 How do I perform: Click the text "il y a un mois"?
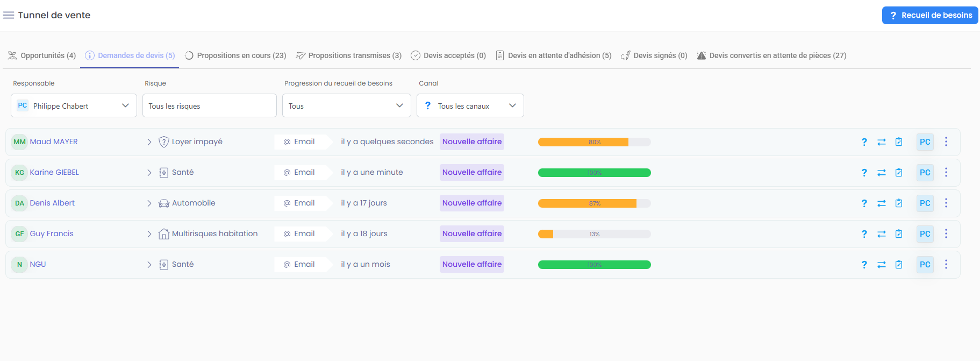[x=366, y=264]
